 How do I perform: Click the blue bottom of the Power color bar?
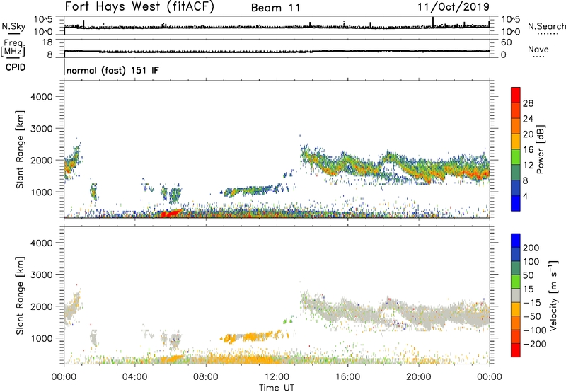pos(516,203)
